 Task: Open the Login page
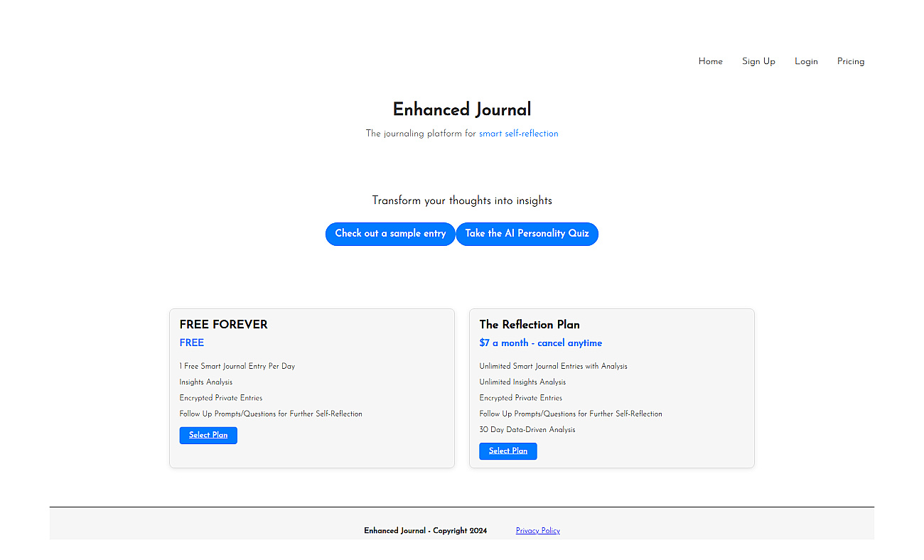(x=806, y=61)
